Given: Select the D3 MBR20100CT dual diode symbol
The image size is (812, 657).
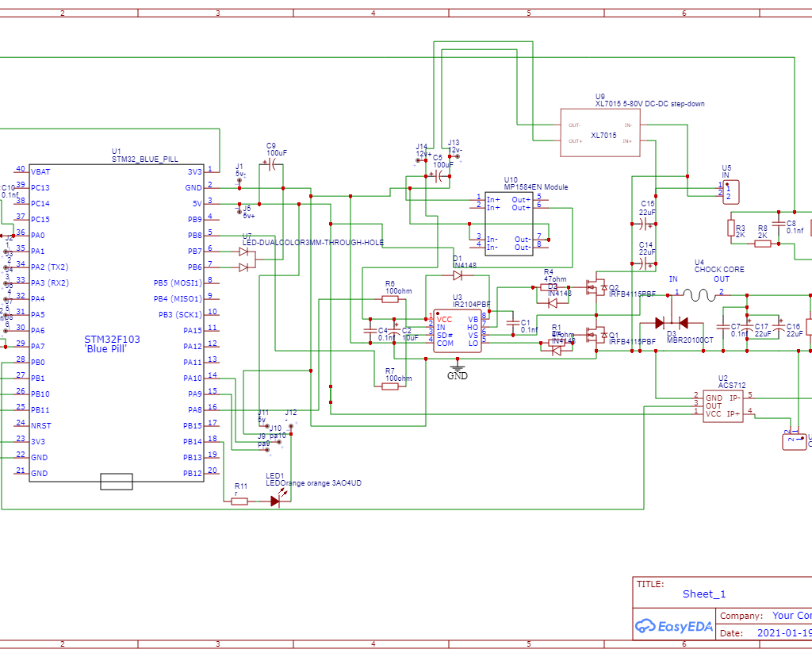Looking at the screenshot, I should click(x=672, y=323).
